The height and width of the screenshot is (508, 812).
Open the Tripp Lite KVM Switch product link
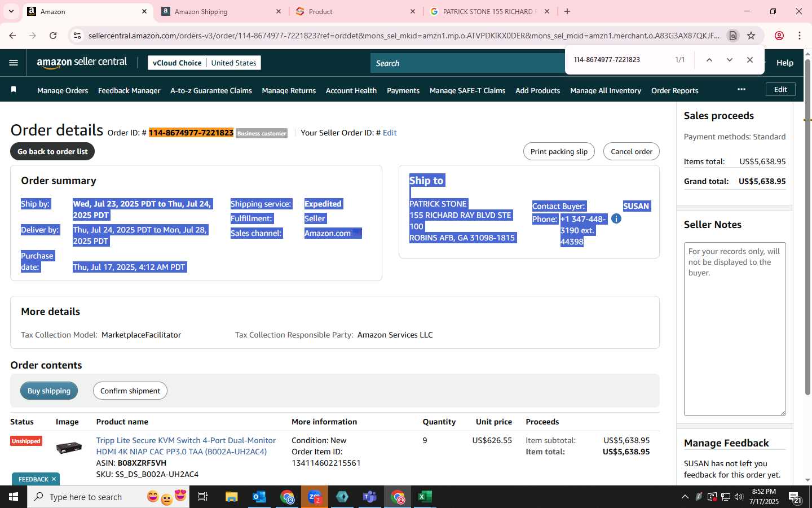[186, 446]
